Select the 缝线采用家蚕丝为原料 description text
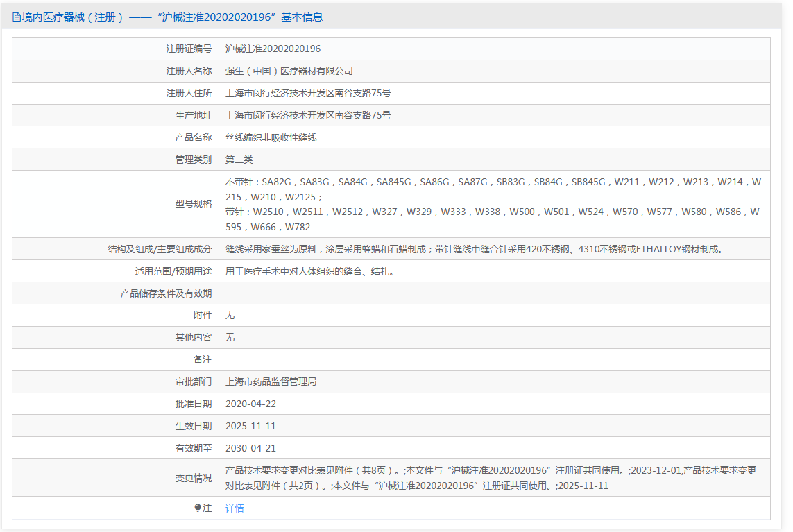 [475, 249]
